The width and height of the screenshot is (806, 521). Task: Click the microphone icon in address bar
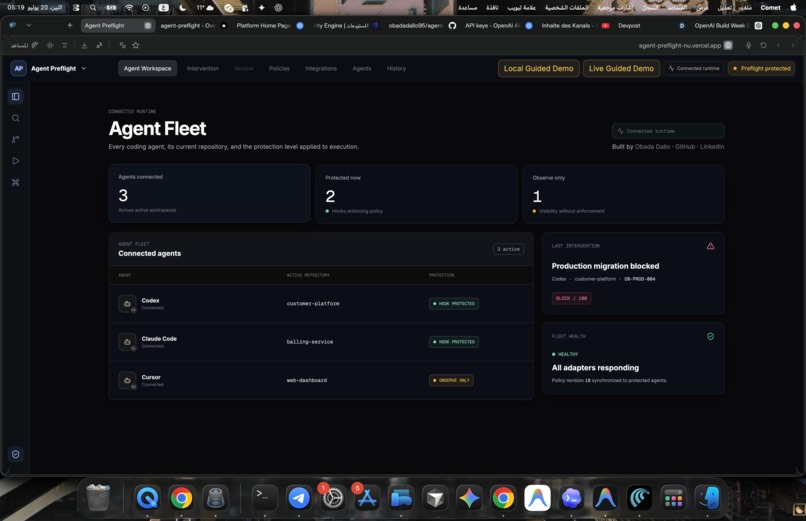(x=748, y=45)
